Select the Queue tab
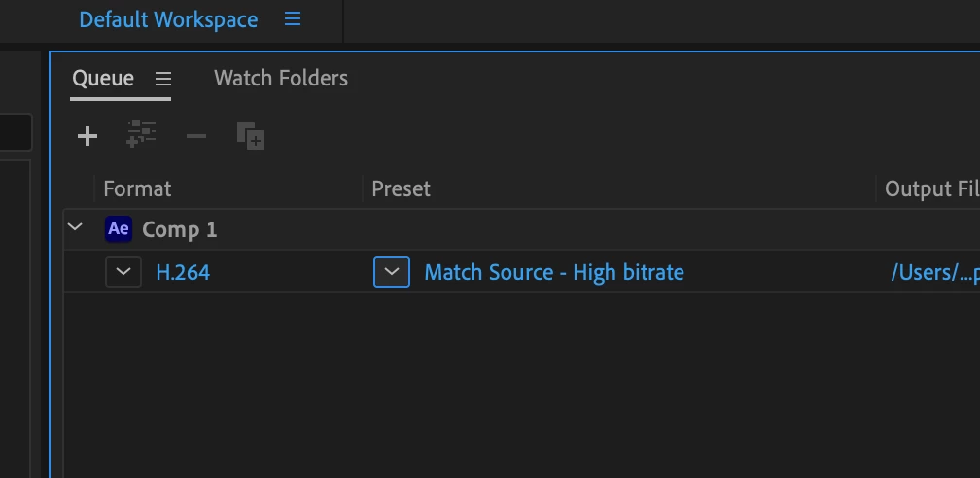This screenshot has height=478, width=980. 103,78
